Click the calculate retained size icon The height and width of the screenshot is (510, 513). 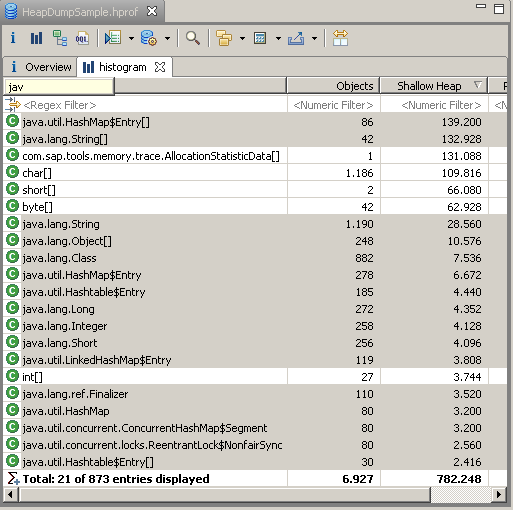[x=260, y=38]
